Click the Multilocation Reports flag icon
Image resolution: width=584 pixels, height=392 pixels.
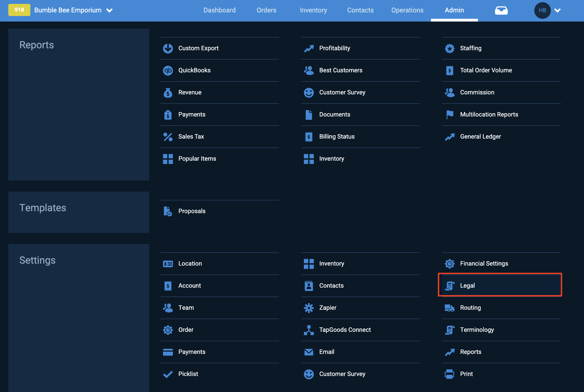[x=450, y=115]
